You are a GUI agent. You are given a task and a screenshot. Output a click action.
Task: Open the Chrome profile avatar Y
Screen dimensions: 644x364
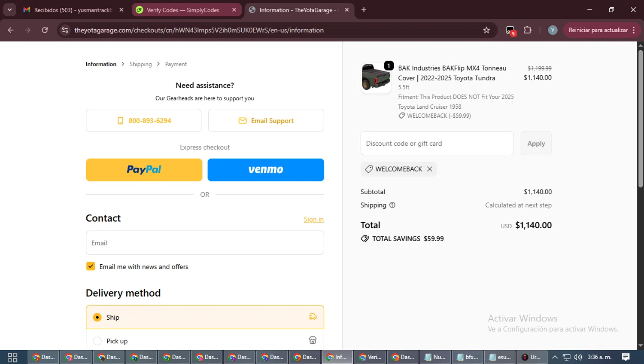coord(553,30)
